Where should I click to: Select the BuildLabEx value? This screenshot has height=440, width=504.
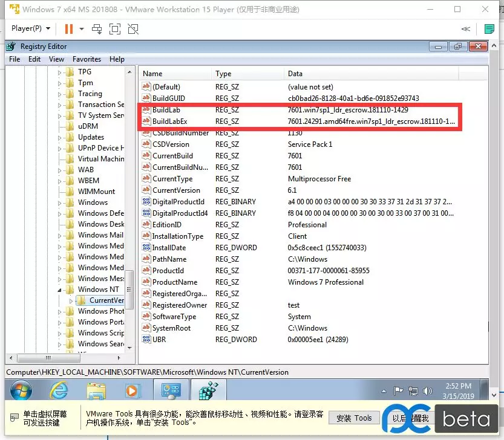point(169,121)
